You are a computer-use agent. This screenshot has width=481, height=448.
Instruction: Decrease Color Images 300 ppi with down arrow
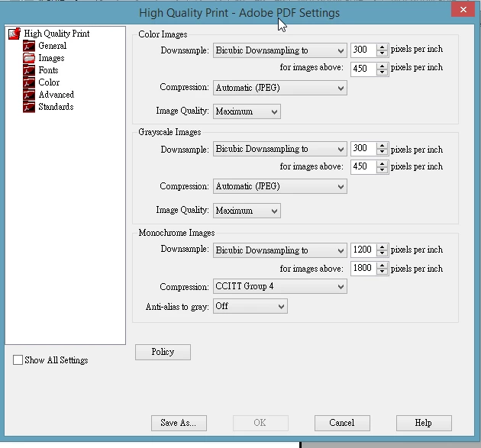(x=383, y=53)
